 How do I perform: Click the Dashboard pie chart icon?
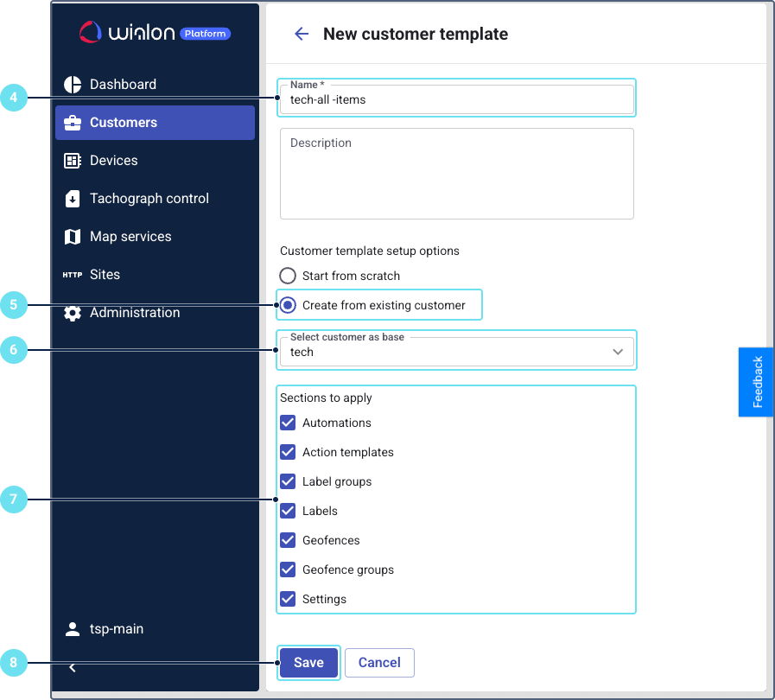pyautogui.click(x=73, y=85)
